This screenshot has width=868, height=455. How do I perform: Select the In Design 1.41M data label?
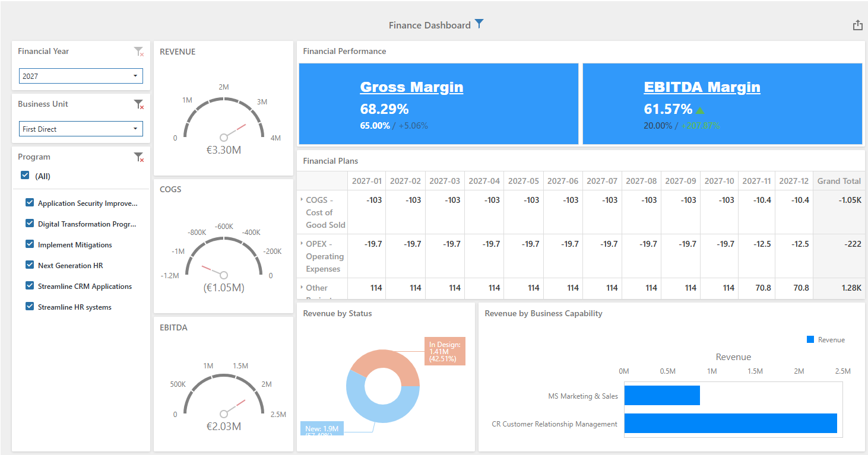pyautogui.click(x=445, y=351)
